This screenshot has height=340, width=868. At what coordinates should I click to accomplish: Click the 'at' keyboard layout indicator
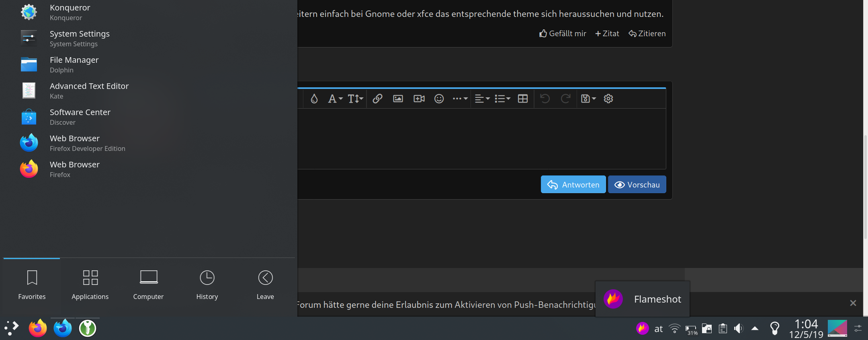click(658, 329)
